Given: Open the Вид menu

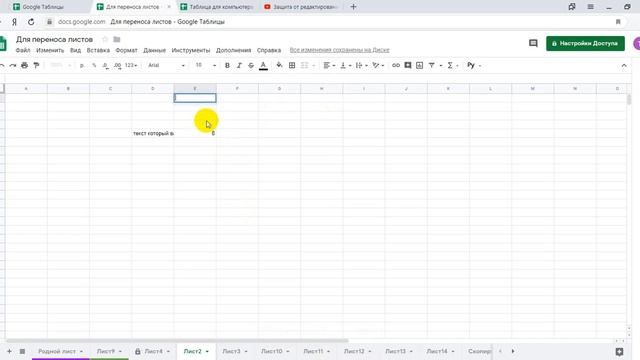Looking at the screenshot, I should point(75,50).
